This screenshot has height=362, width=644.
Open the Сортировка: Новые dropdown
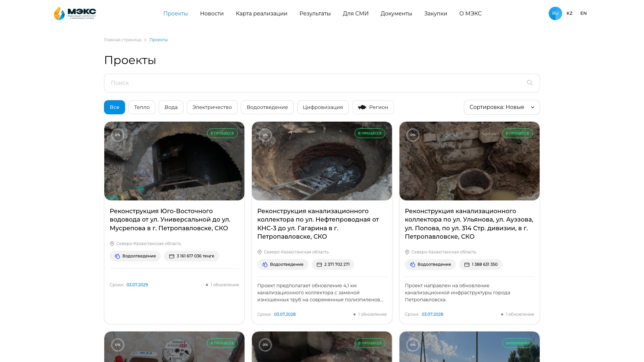click(502, 107)
